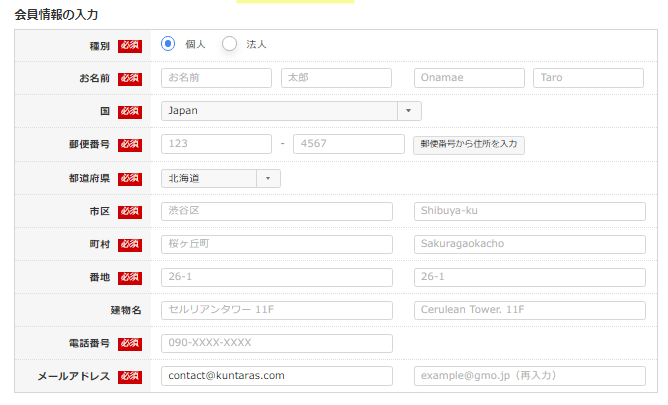Click the 桜ヶ丘町 town input field
Image resolution: width=668 pixels, height=405 pixels.
276,244
